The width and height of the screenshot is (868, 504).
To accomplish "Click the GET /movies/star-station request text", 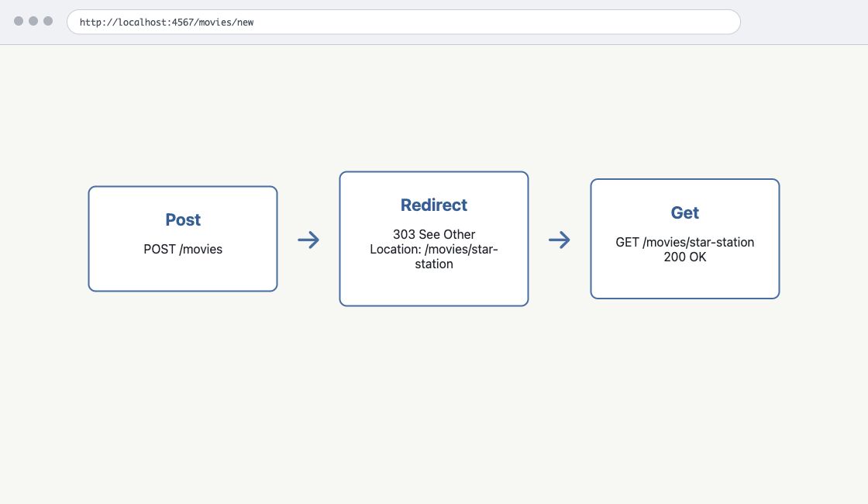I will (x=685, y=242).
